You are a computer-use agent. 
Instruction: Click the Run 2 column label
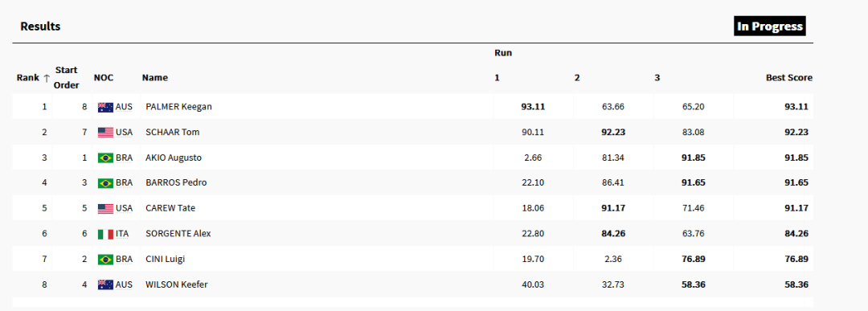pos(577,78)
